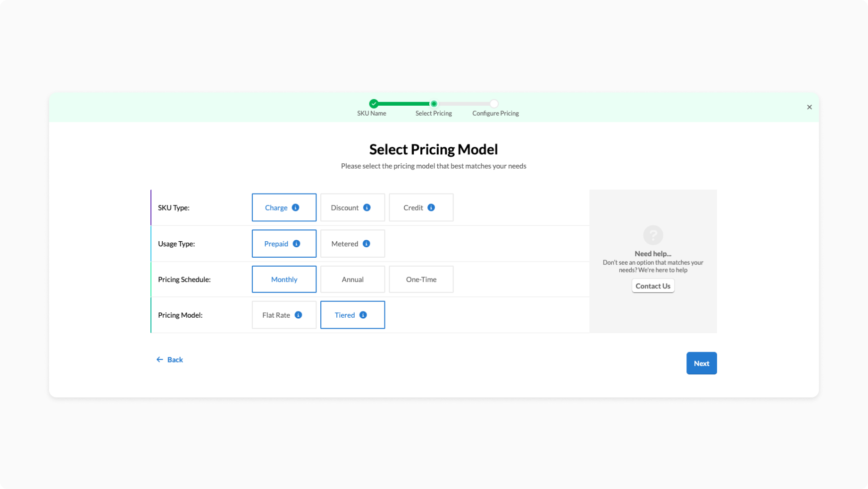
Task: Click the info icon next to Prepaid
Action: [x=296, y=244]
